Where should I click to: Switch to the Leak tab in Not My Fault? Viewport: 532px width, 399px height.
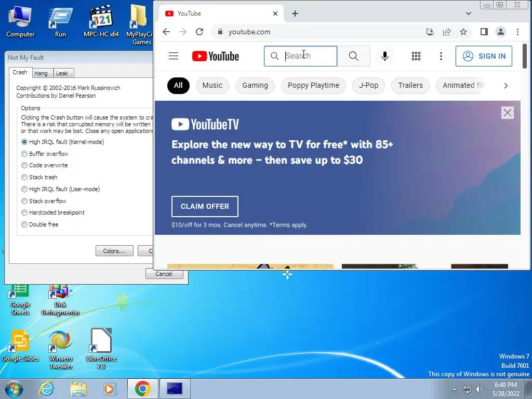click(x=62, y=73)
